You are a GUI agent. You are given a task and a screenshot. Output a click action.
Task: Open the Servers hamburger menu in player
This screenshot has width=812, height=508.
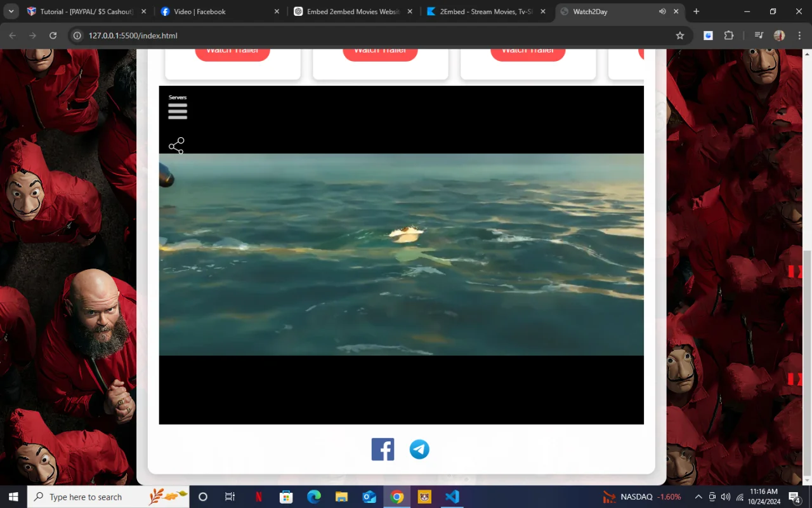(x=178, y=111)
